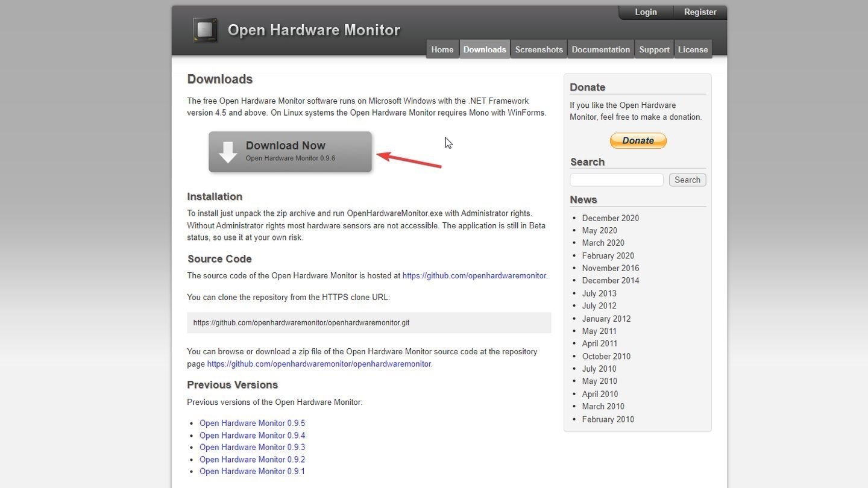Open Open Hardware Monitor 0.9.2 link
Image resolution: width=868 pixels, height=488 pixels.
click(252, 459)
